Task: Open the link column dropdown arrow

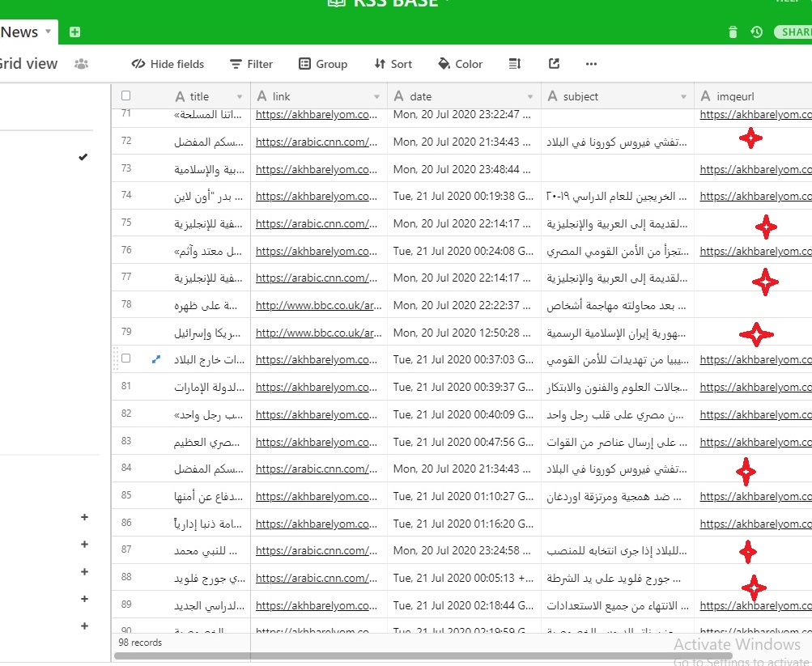Action: 376,97
